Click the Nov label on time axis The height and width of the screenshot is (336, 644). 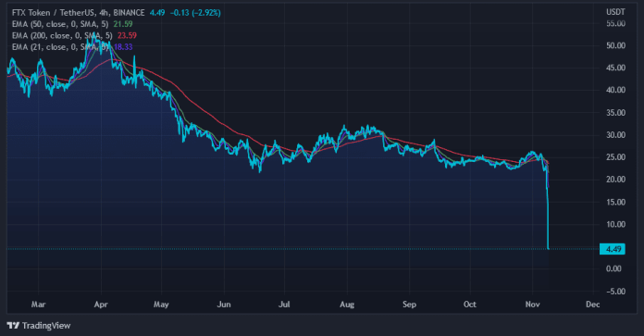coord(532,305)
